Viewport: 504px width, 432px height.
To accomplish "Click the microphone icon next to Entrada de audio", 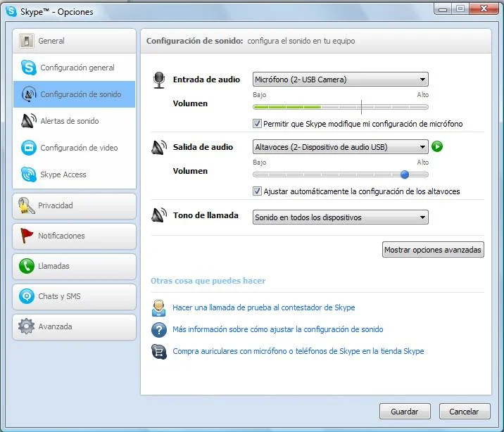I will click(159, 80).
